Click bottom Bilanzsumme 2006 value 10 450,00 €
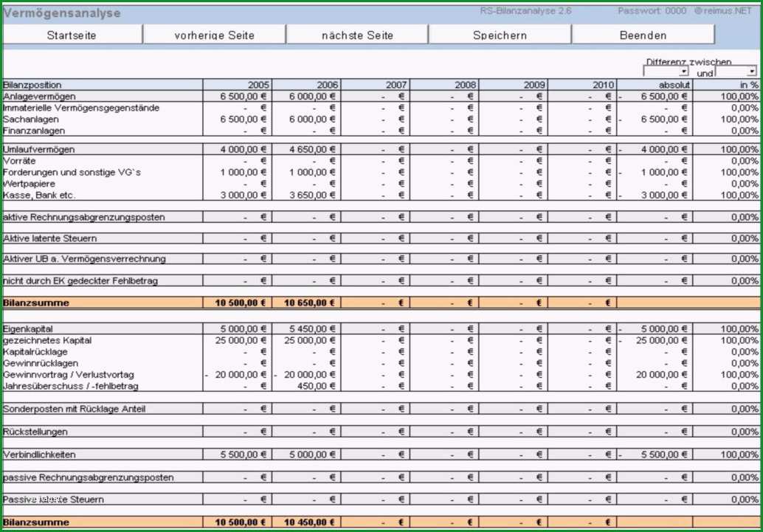 pos(309,522)
